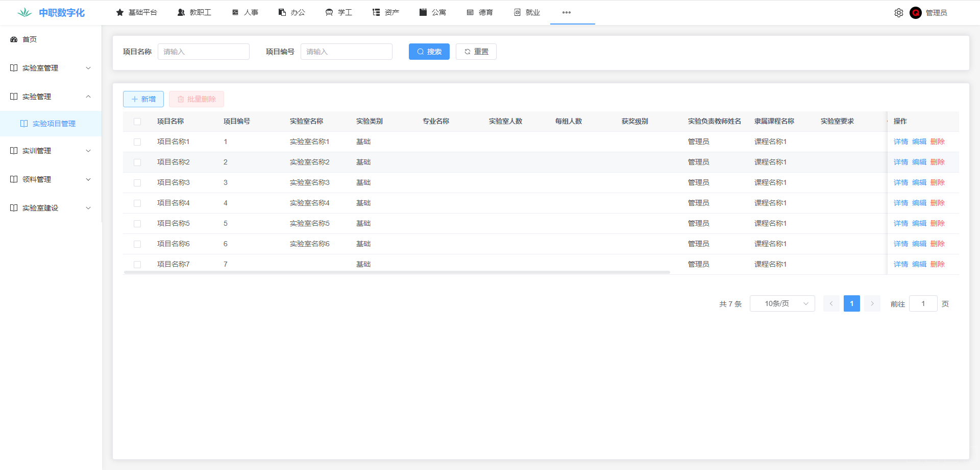980x470 pixels.
Task: Click the 项目名称 search input field
Action: pos(203,52)
